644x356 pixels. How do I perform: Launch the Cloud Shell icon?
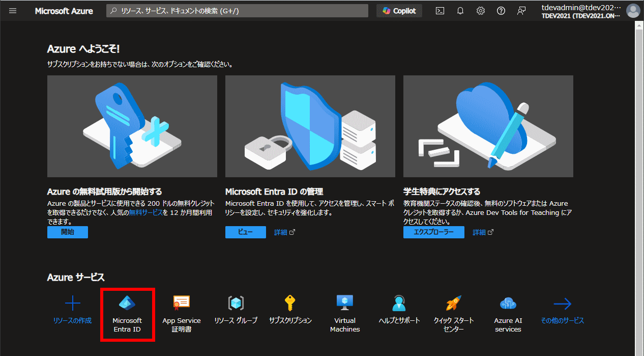440,11
